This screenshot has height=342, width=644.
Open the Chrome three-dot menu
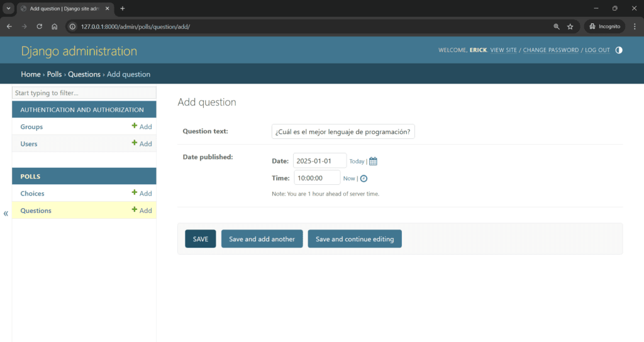tap(635, 26)
